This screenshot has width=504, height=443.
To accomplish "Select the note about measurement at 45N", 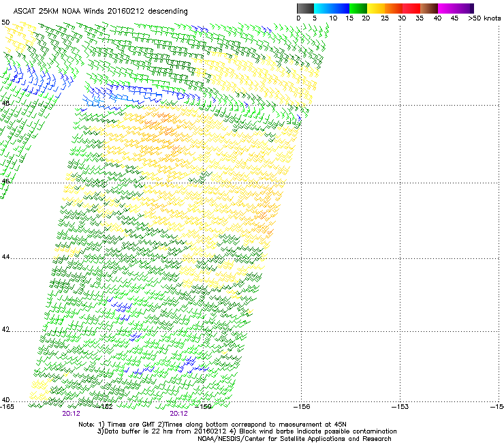I will 252,425.
